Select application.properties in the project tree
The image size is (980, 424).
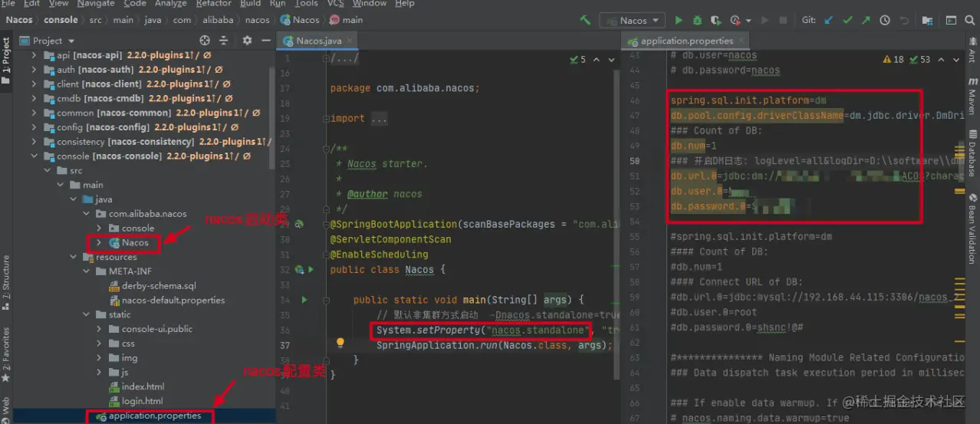coord(155,416)
